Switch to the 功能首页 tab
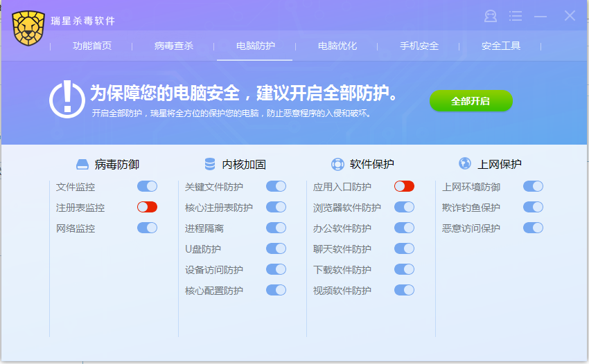 tap(92, 46)
